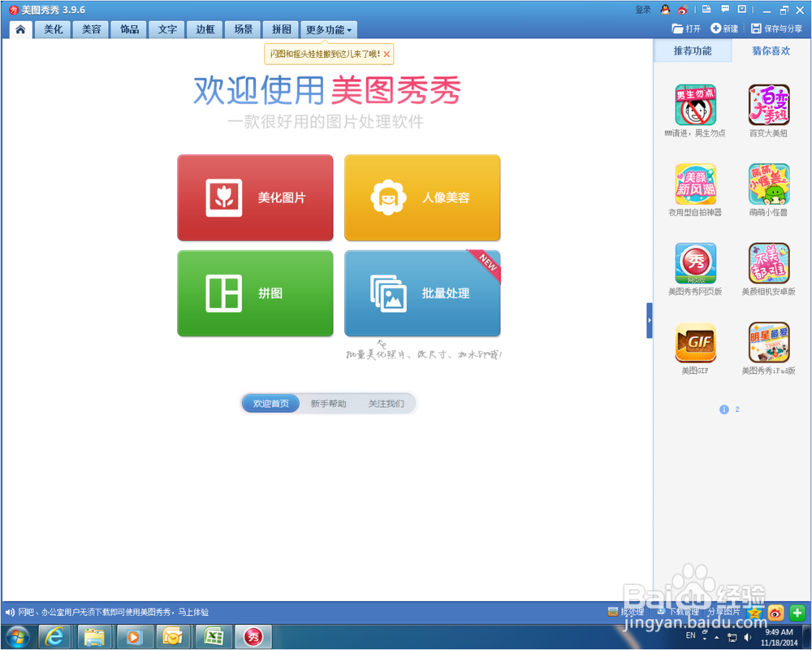
Task: Click 批处理 in bottom status bar
Action: [626, 612]
